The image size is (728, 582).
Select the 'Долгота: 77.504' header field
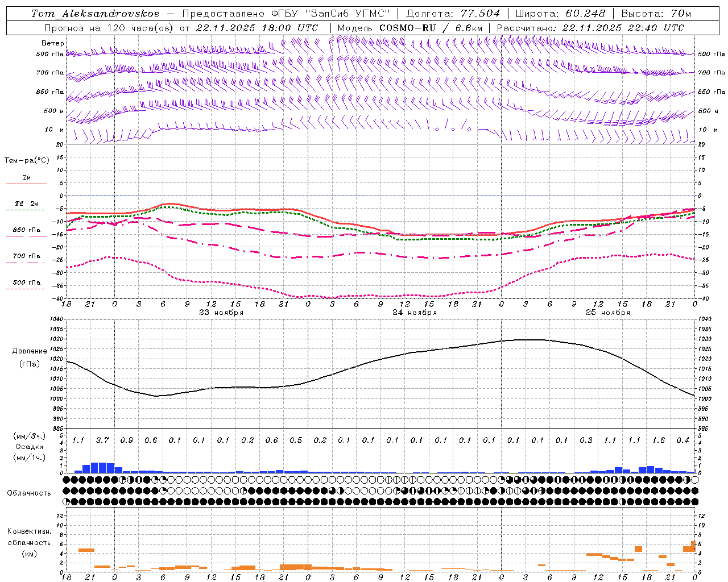[453, 14]
